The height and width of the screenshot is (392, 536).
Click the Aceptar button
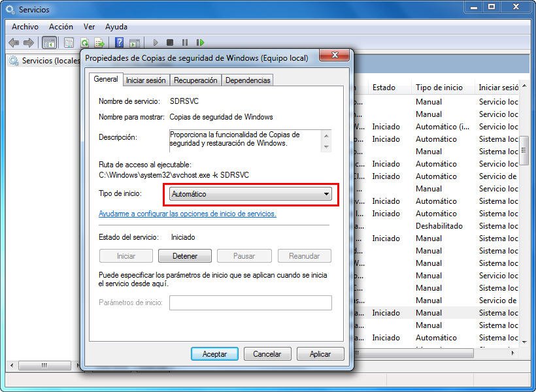214,354
